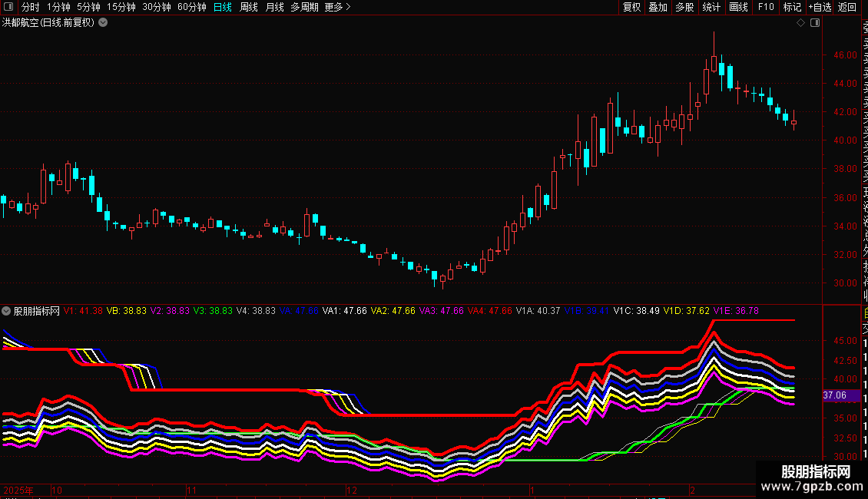Viewport: 868px width, 499px height.
Task: Switch to the 60分钟 period
Action: (191, 7)
